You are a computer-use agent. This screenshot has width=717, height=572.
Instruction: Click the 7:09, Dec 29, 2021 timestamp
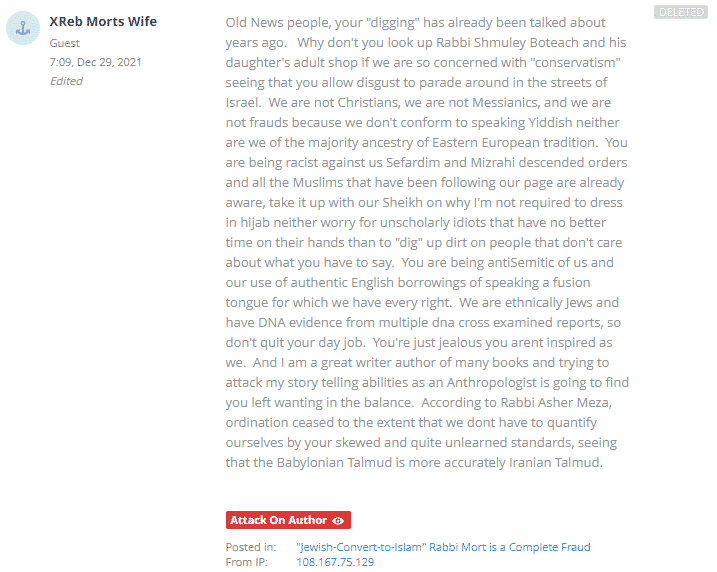(96, 62)
